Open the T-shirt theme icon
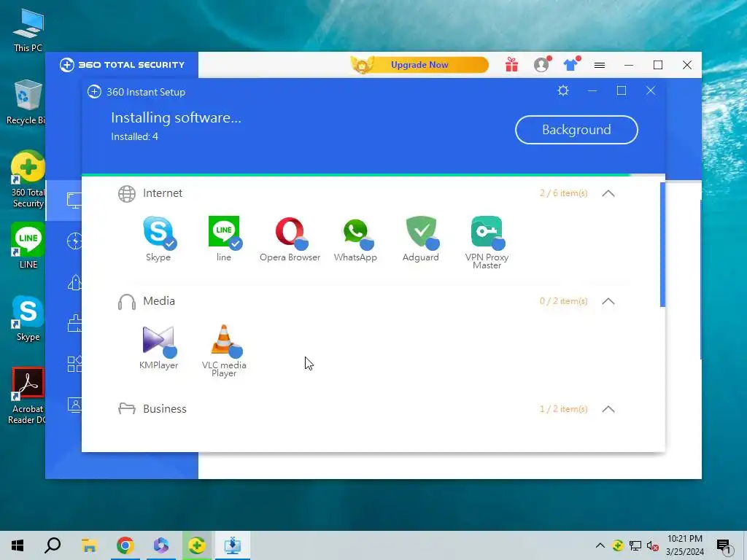Viewport: 747px width, 560px height. [570, 64]
